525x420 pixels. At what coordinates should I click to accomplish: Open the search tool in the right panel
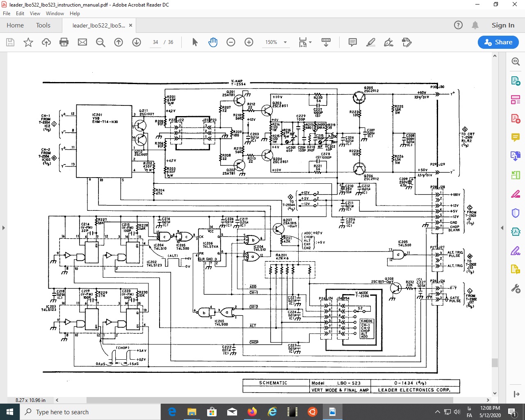pos(516,62)
